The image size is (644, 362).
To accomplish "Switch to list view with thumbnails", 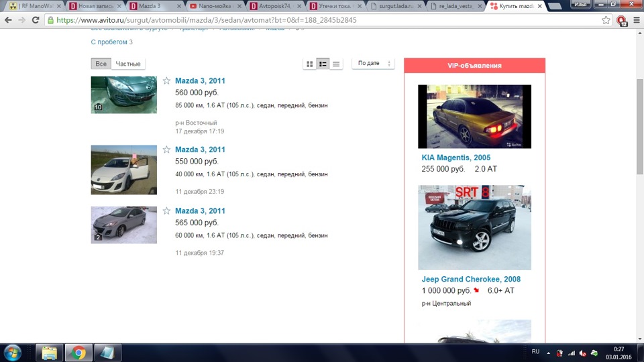I will (x=323, y=64).
